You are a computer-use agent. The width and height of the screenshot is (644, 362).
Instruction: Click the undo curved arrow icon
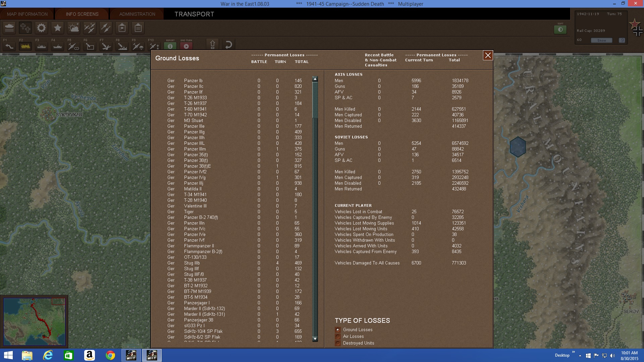[228, 44]
